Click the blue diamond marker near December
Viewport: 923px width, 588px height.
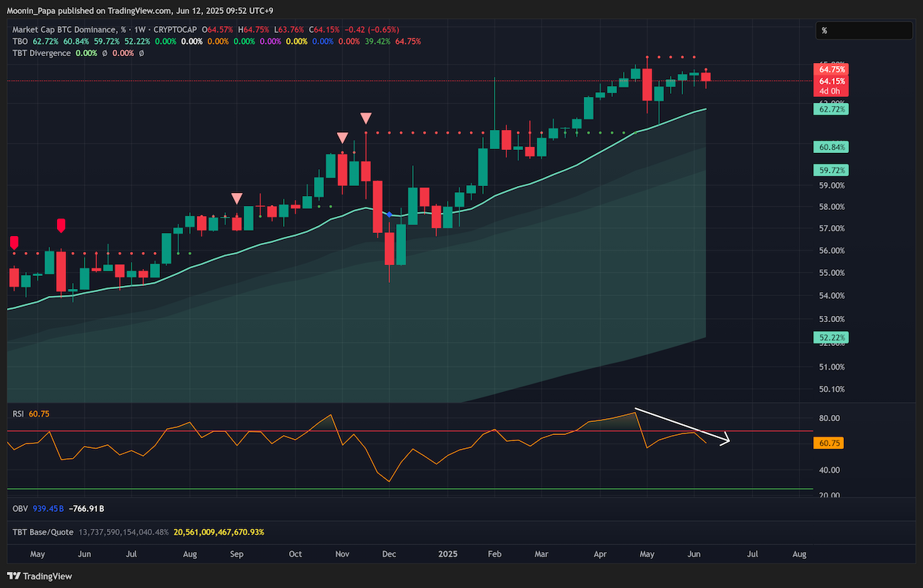390,214
